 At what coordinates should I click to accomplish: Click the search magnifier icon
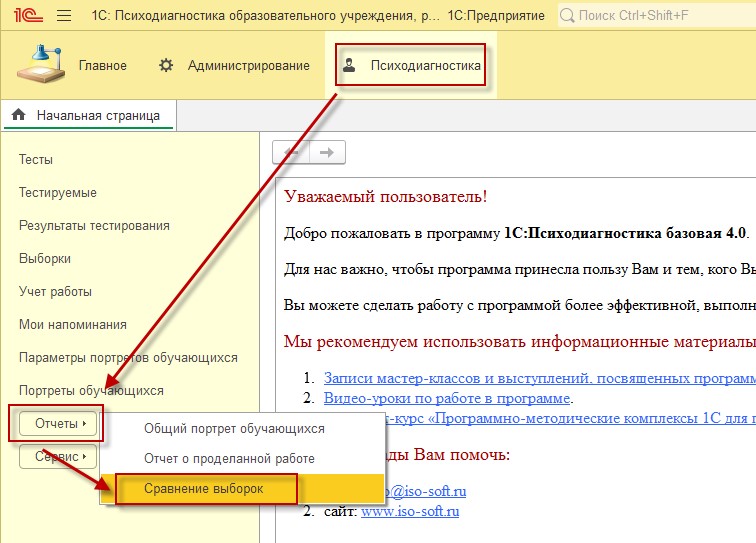[x=567, y=15]
